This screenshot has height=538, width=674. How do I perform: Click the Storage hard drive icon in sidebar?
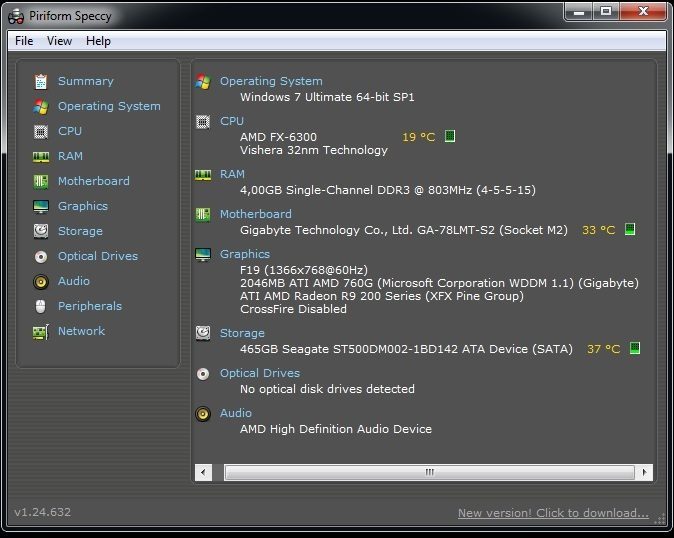(41, 231)
